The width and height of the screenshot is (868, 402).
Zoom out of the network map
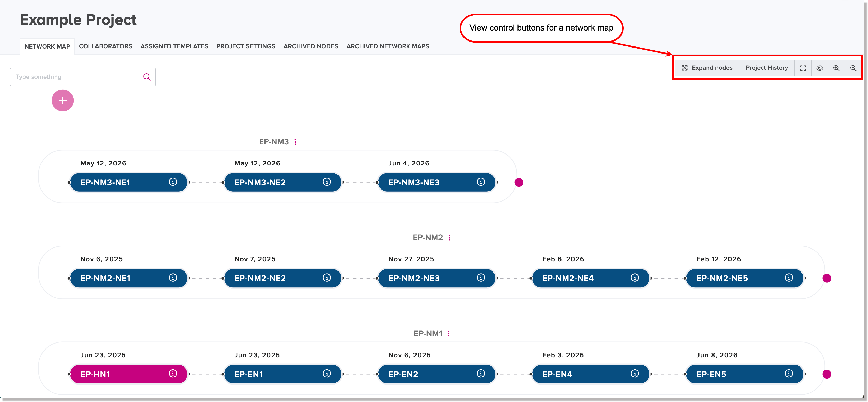tap(853, 68)
